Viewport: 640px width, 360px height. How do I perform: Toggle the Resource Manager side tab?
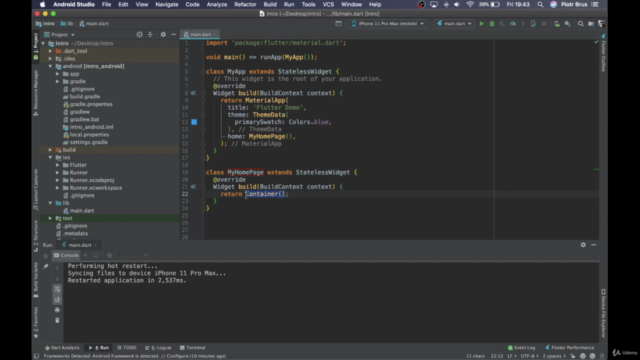(36, 93)
